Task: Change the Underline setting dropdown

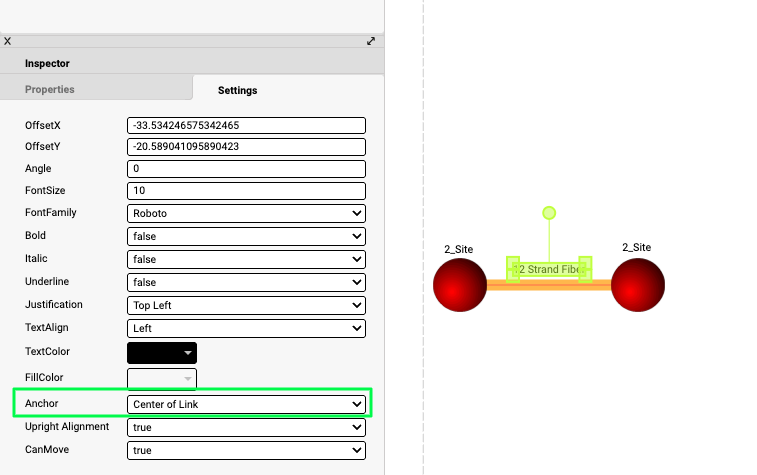Action: [246, 282]
